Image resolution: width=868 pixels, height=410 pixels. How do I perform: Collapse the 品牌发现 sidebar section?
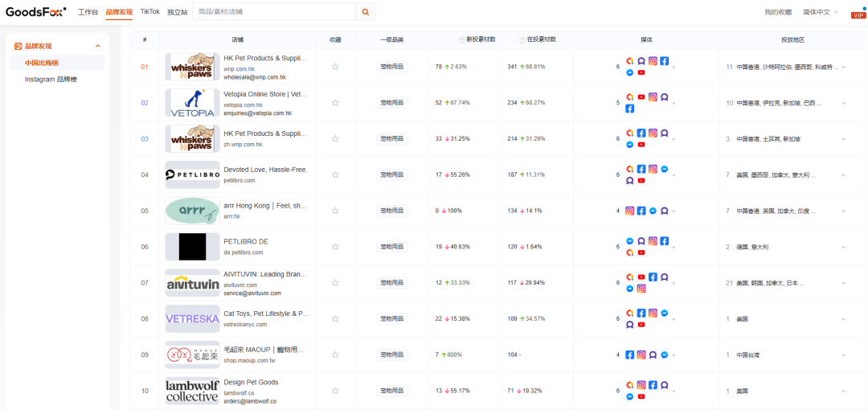(98, 47)
